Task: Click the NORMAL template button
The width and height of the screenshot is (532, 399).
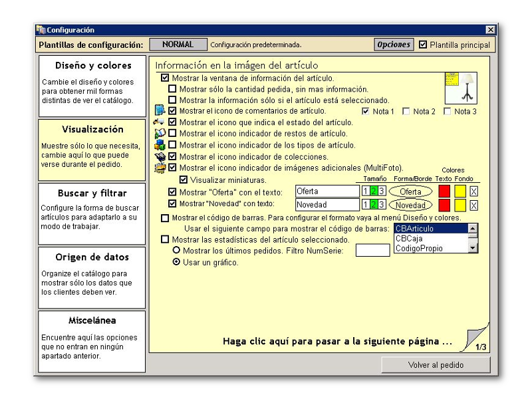Action: (178, 45)
